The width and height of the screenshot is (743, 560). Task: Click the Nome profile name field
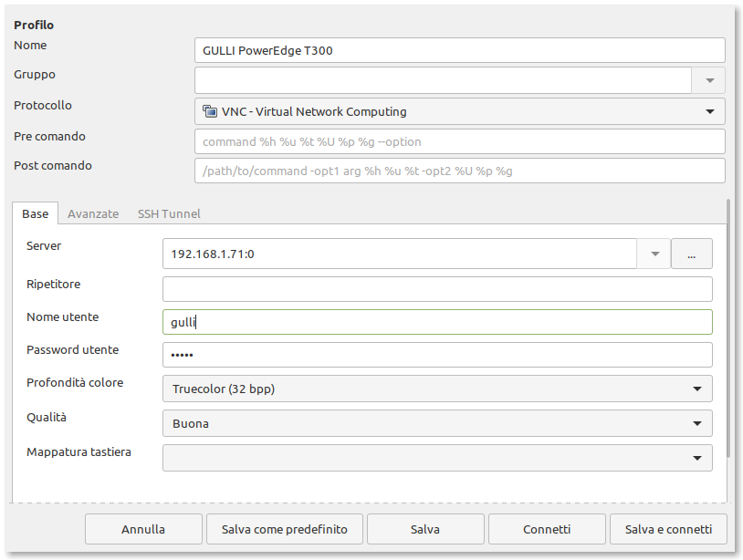pyautogui.click(x=460, y=50)
